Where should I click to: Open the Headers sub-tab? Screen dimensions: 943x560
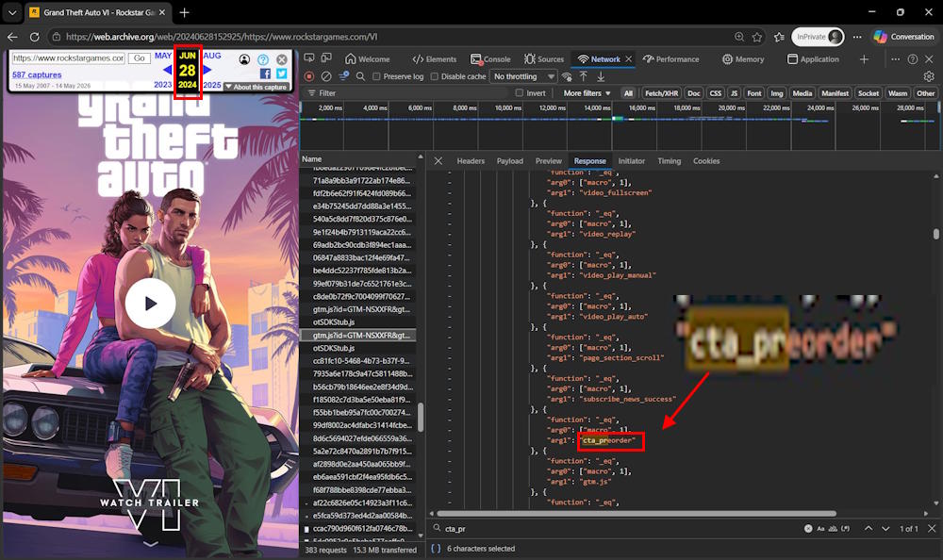point(471,160)
